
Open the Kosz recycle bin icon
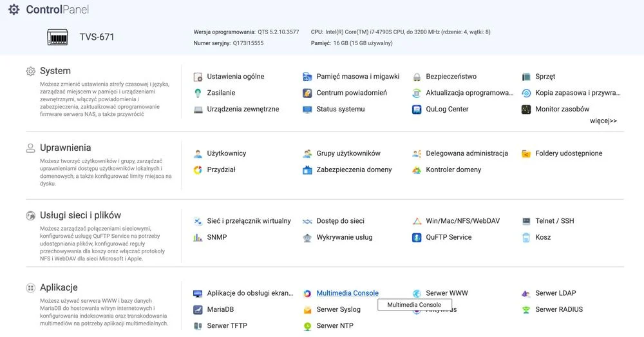[x=526, y=238]
